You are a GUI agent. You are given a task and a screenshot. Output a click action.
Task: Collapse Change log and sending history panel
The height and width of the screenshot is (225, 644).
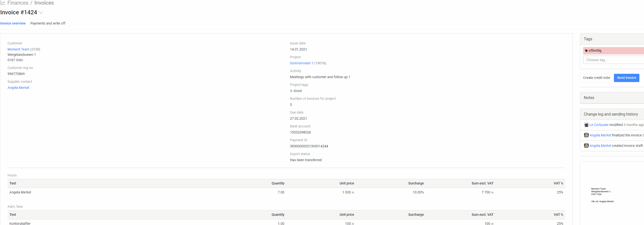coord(612,114)
